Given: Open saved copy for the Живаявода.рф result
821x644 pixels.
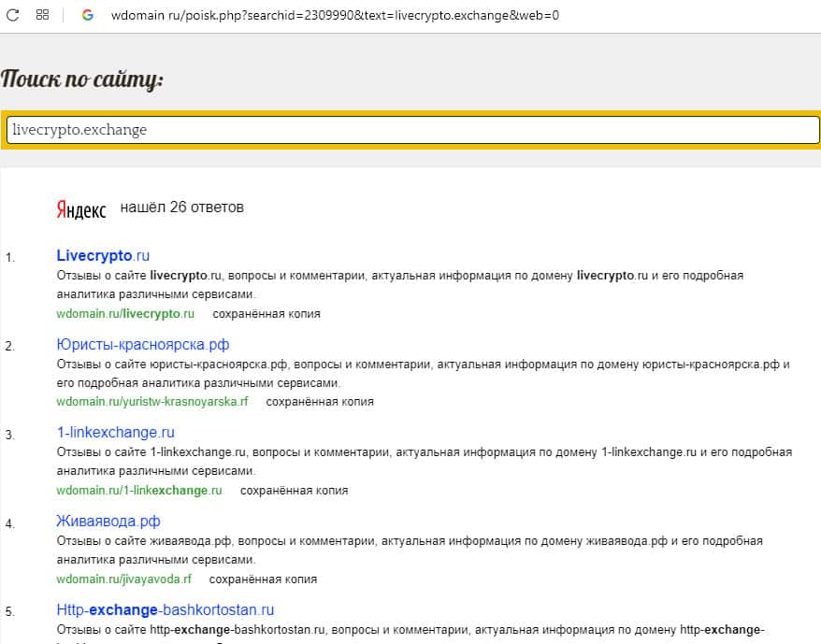Looking at the screenshot, I should (264, 580).
